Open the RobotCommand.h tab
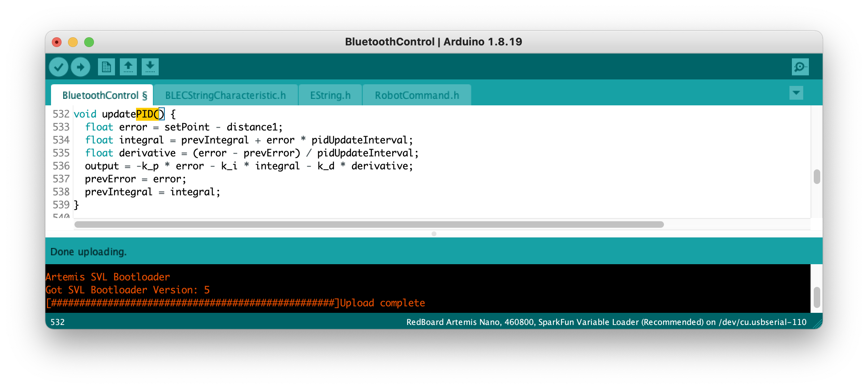The width and height of the screenshot is (868, 389). coord(417,95)
